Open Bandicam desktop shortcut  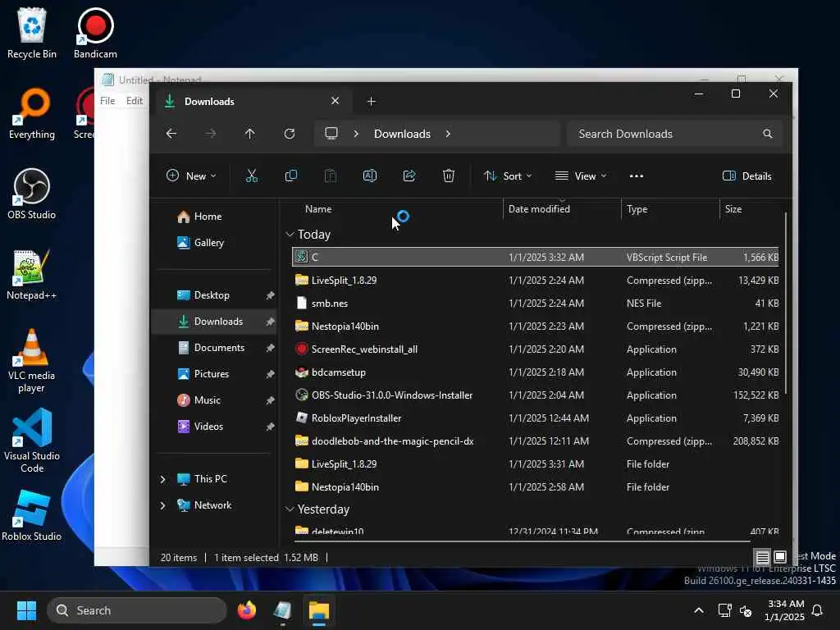tap(95, 33)
